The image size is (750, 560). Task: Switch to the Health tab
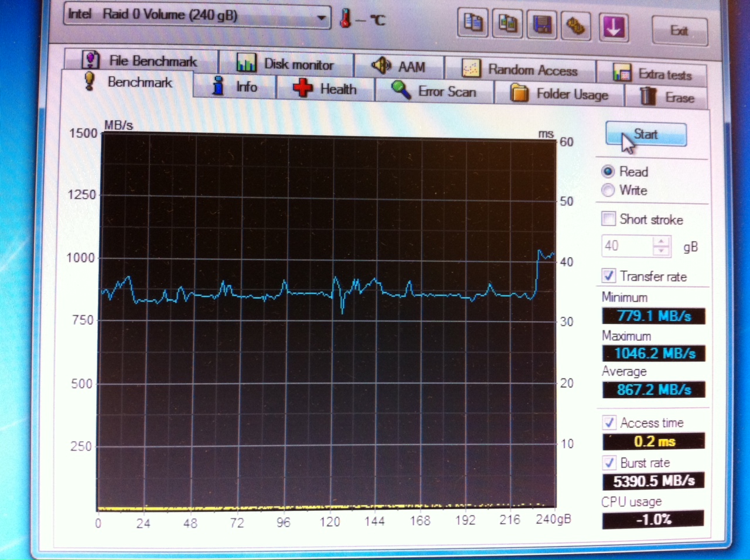click(327, 89)
